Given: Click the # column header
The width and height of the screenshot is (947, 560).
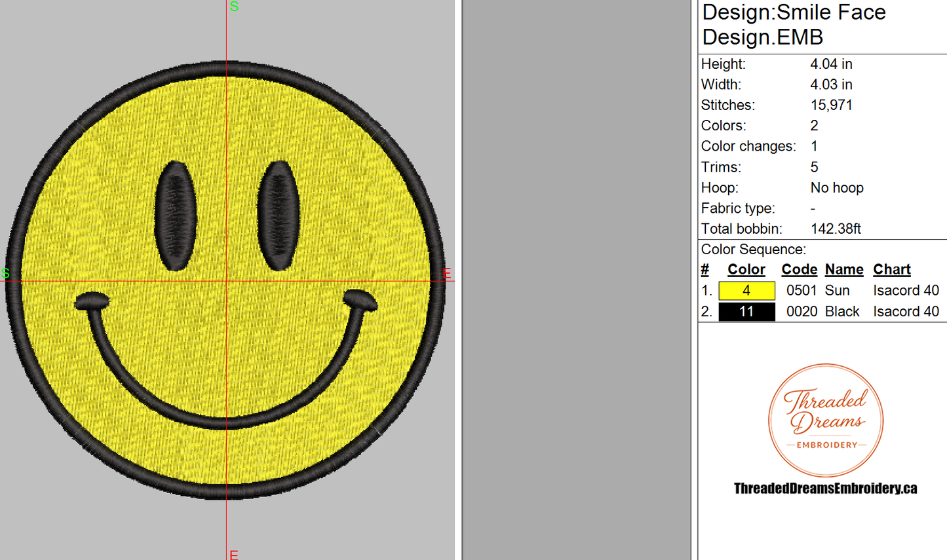Looking at the screenshot, I should tap(705, 269).
